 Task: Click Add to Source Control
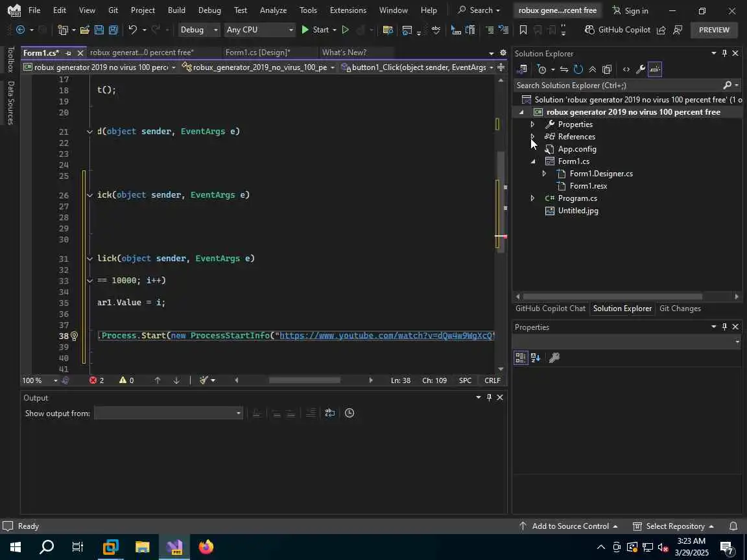coord(569,526)
